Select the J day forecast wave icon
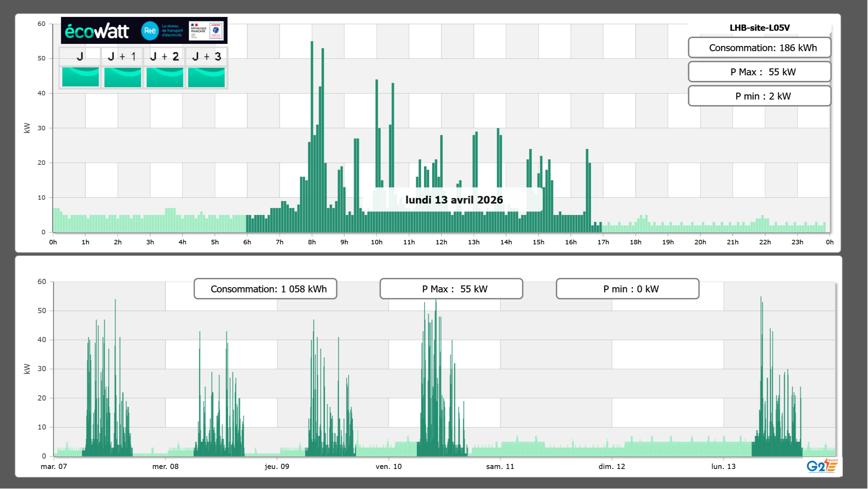This screenshot has height=489, width=868. (80, 77)
